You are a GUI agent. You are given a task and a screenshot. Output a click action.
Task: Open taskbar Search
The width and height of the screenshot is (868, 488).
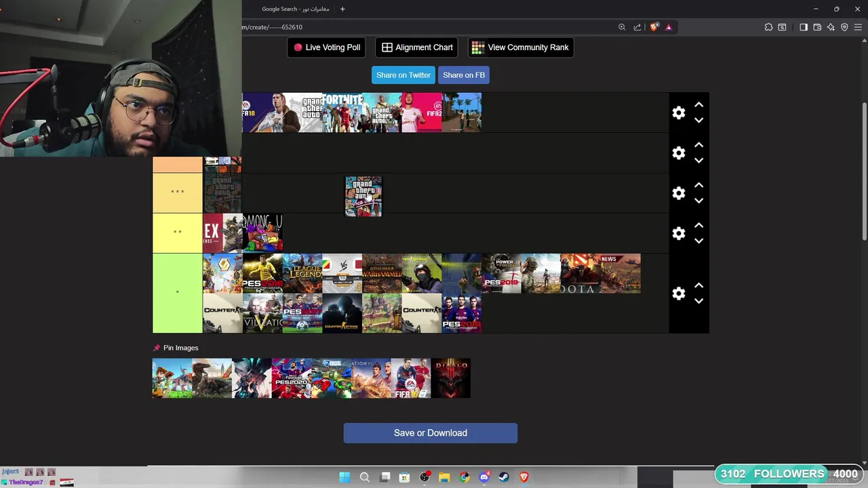(x=364, y=477)
